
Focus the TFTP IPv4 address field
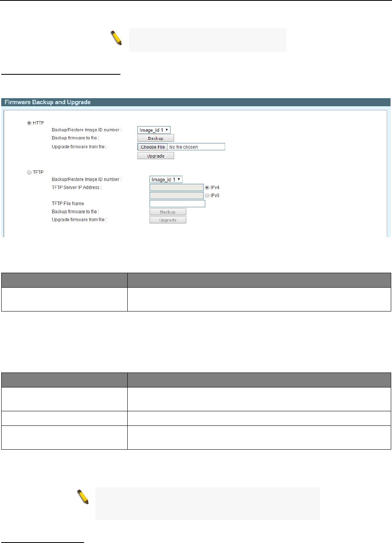pyautogui.click(x=177, y=187)
